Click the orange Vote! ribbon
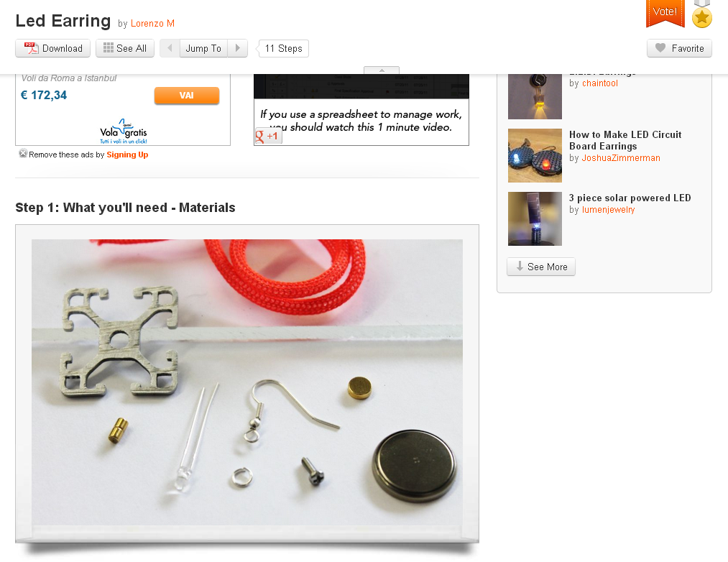Viewport: 728px width, 562px height. [x=665, y=12]
